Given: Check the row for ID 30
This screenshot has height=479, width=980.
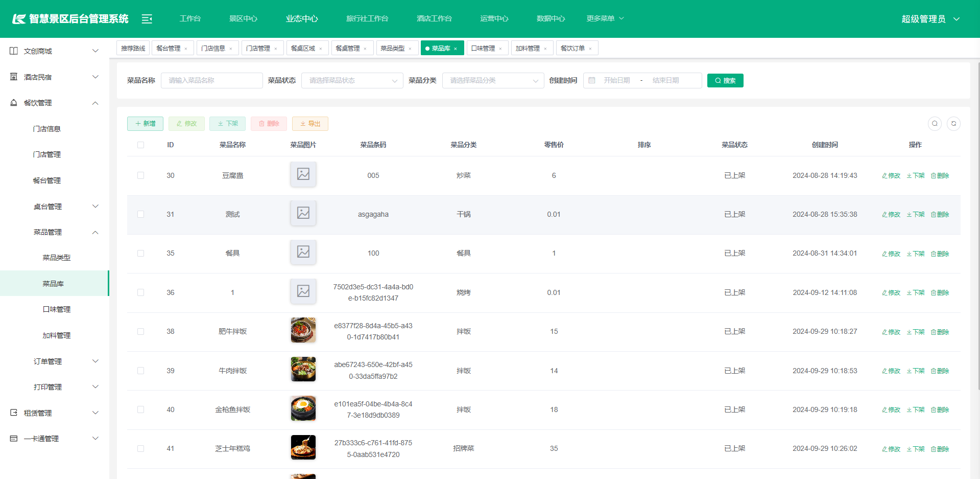Looking at the screenshot, I should 141,175.
